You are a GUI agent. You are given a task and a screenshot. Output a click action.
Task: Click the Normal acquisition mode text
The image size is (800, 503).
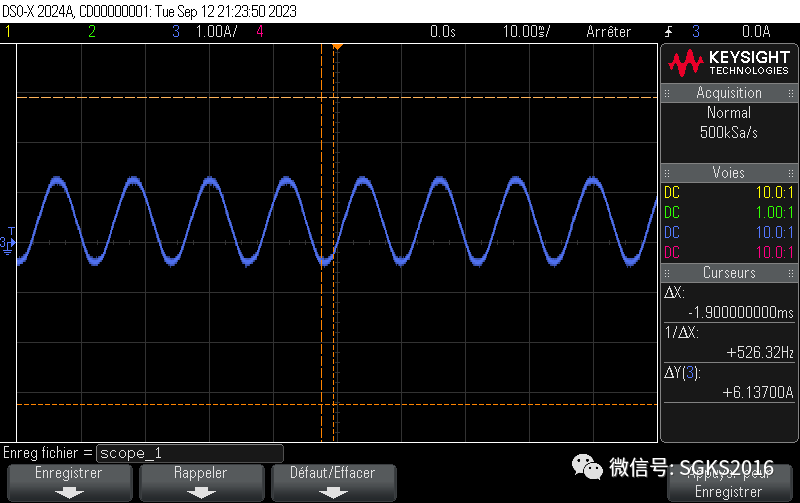tap(729, 113)
